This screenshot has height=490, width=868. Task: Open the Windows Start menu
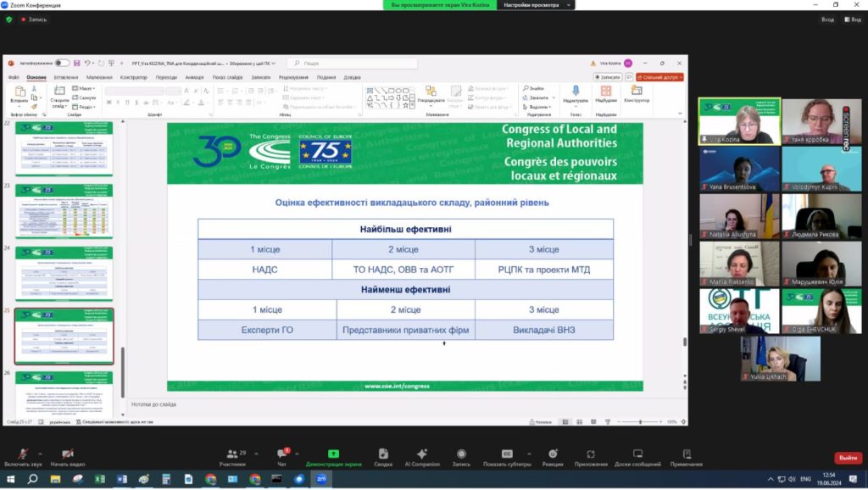(x=10, y=479)
